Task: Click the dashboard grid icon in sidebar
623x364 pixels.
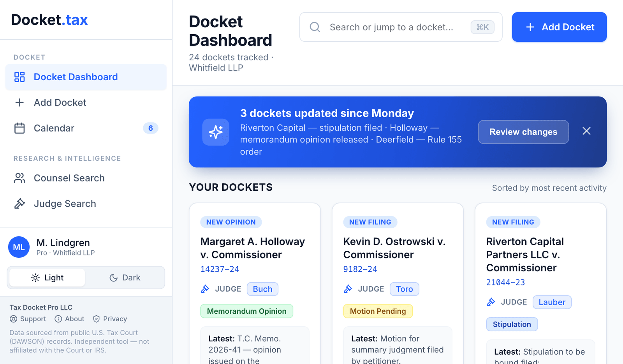Action: [19, 77]
